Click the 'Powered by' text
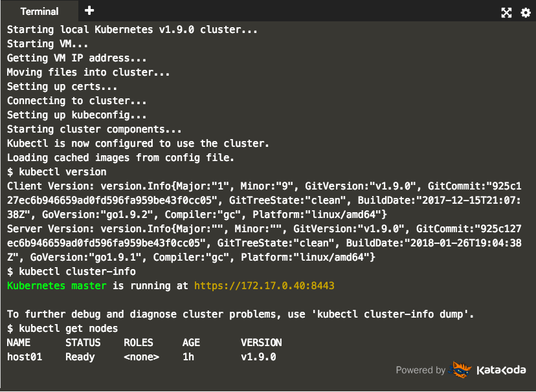The height and width of the screenshot is (392, 536). pos(421,370)
